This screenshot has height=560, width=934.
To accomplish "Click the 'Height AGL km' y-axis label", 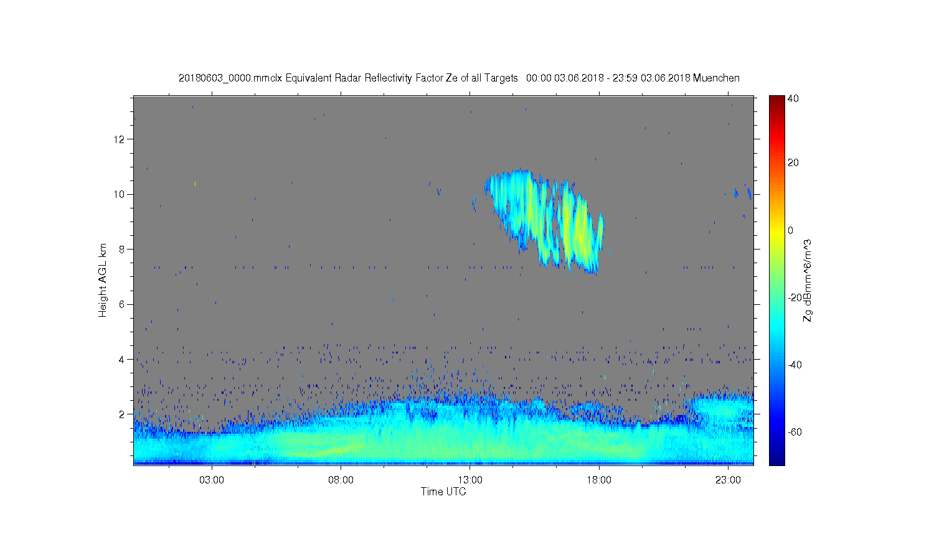I will tap(103, 280).
